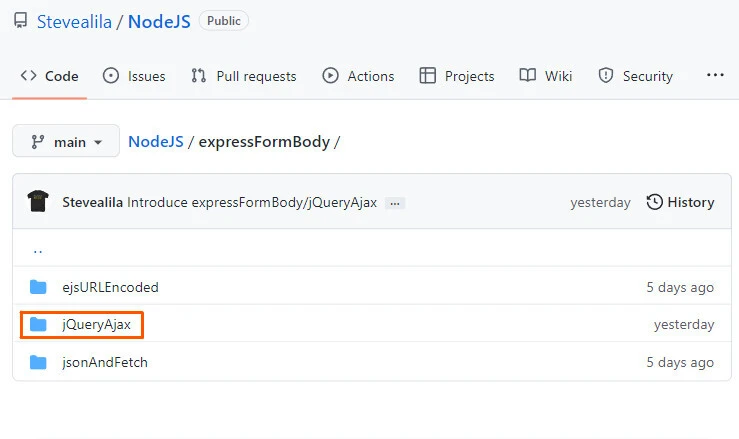
Task: Switch to the Pull requests tab
Action: tap(243, 76)
